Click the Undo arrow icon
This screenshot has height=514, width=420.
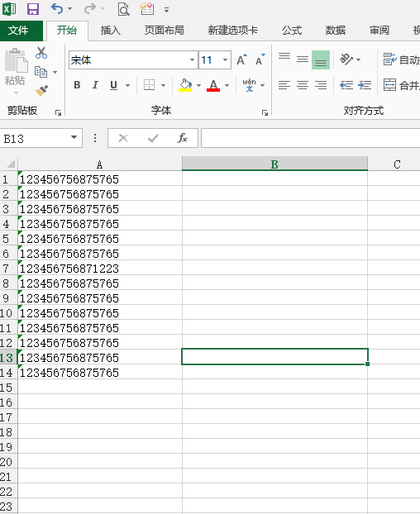click(x=57, y=8)
